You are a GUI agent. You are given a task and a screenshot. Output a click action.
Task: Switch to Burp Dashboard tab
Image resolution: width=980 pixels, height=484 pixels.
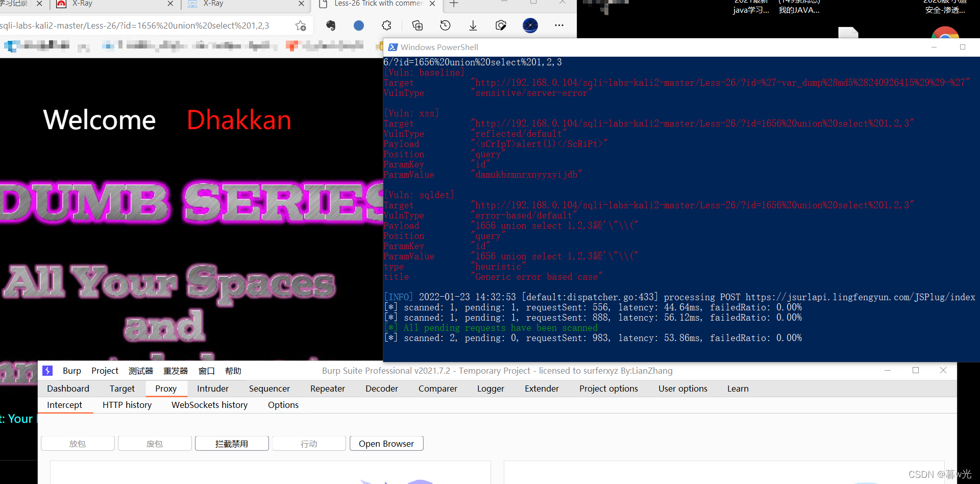[68, 389]
